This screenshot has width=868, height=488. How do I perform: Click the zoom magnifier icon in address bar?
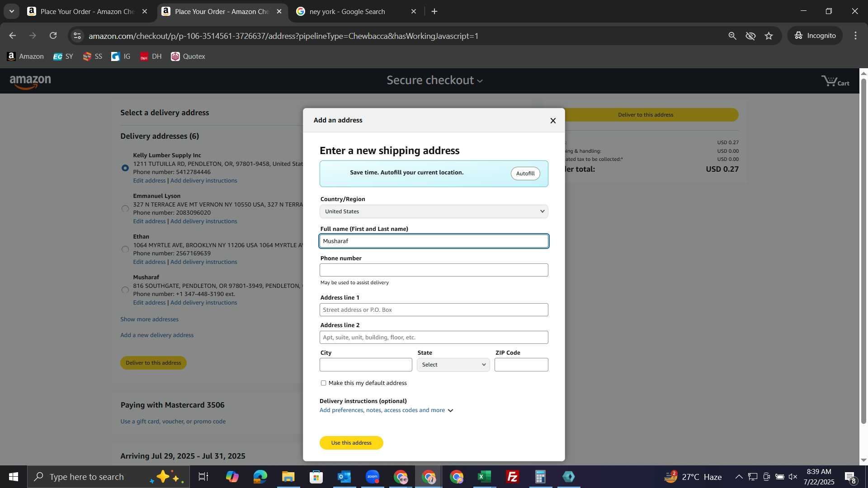(x=732, y=36)
